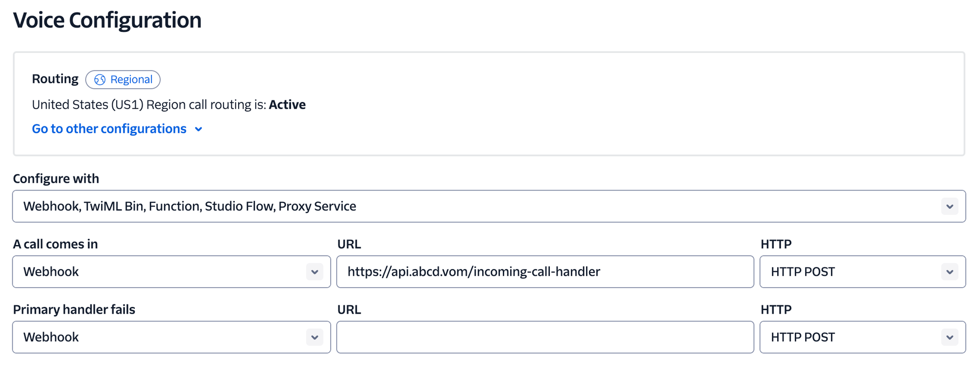
Task: Click chevron icon in A call comes in select
Action: coord(315,271)
